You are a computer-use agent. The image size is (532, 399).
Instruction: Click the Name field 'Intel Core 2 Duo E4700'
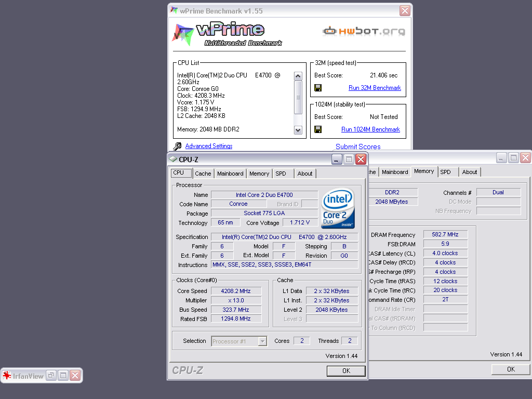pyautogui.click(x=264, y=195)
